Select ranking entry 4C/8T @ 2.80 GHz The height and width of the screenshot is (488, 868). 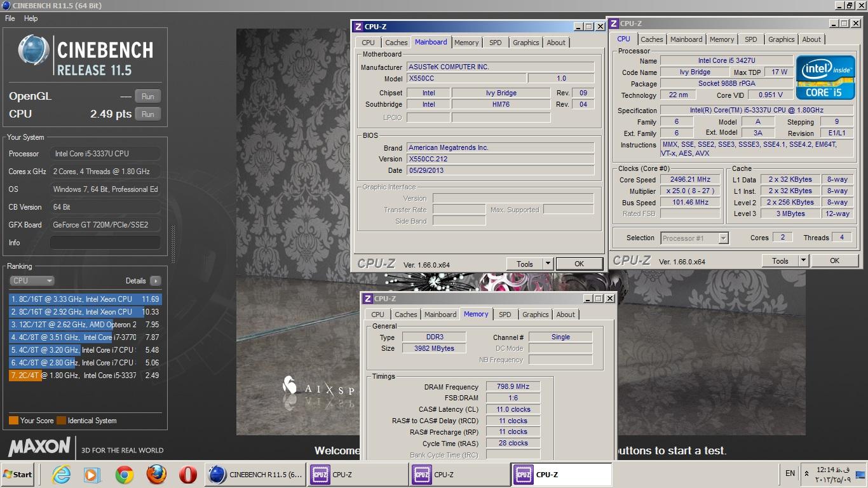coord(85,363)
